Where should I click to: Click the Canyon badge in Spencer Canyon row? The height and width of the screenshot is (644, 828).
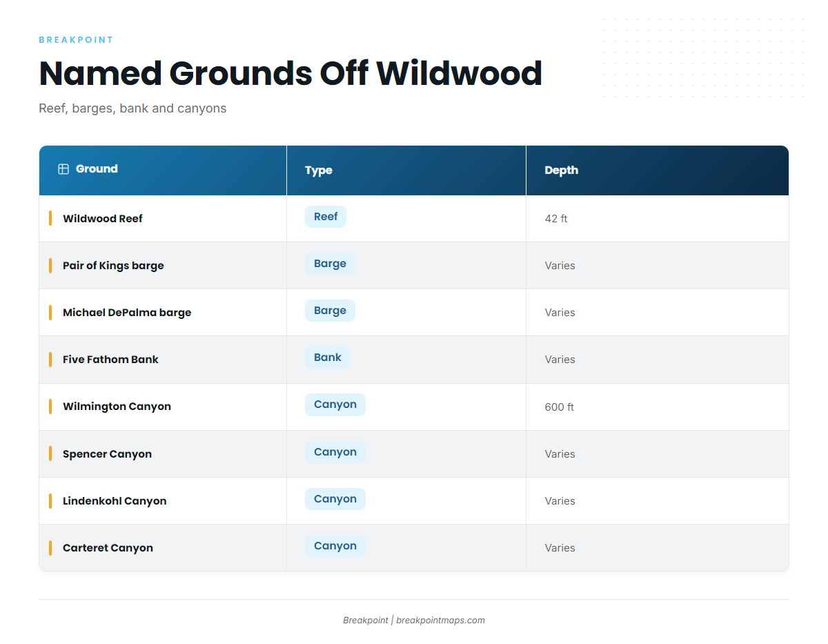click(335, 452)
